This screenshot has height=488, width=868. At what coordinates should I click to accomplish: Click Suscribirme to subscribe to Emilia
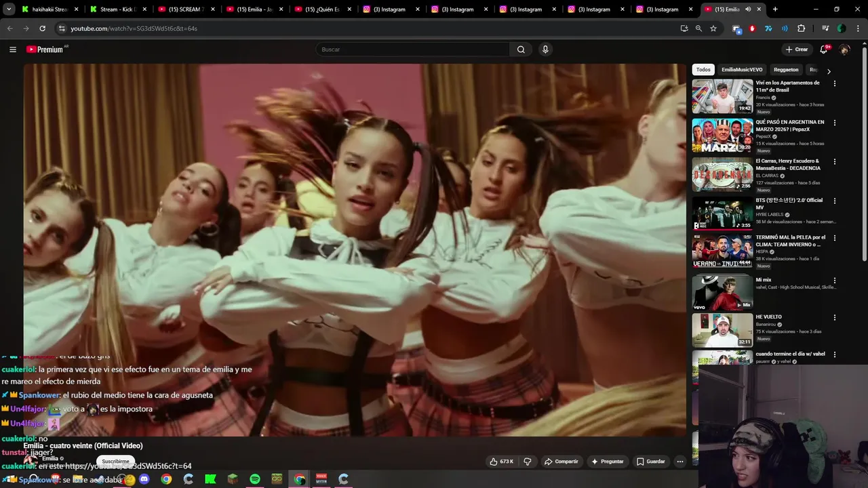(115, 462)
